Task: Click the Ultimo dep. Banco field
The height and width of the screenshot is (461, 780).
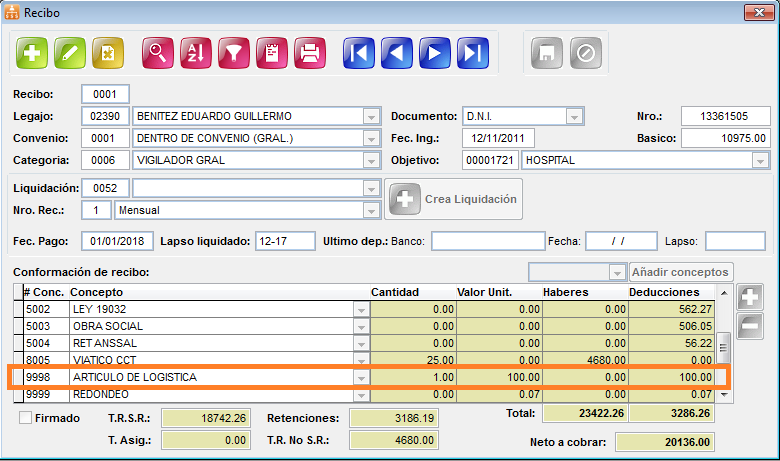Action: pos(488,241)
